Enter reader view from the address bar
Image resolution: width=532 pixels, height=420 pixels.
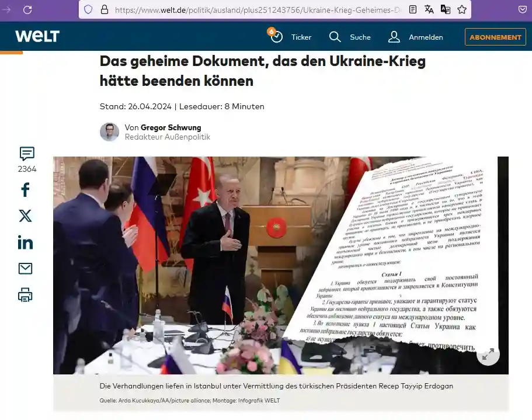tap(412, 9)
